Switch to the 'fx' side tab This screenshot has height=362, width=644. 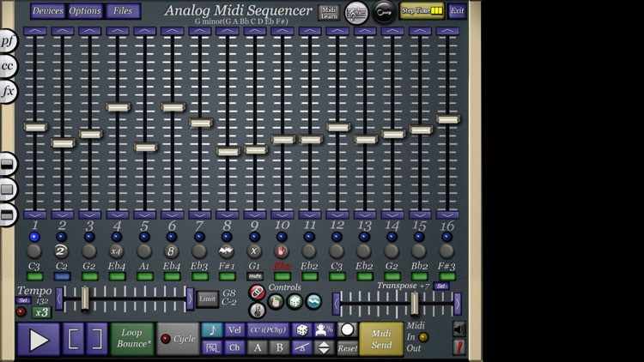[8, 91]
